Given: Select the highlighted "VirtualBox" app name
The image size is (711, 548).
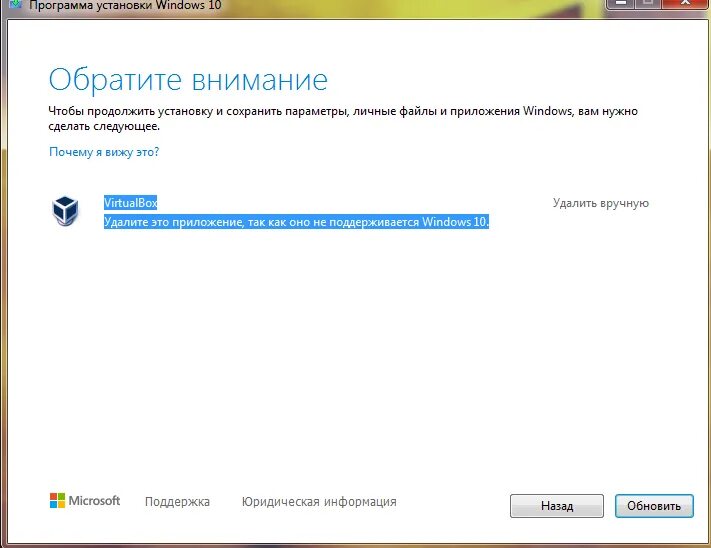Looking at the screenshot, I should (x=131, y=203).
